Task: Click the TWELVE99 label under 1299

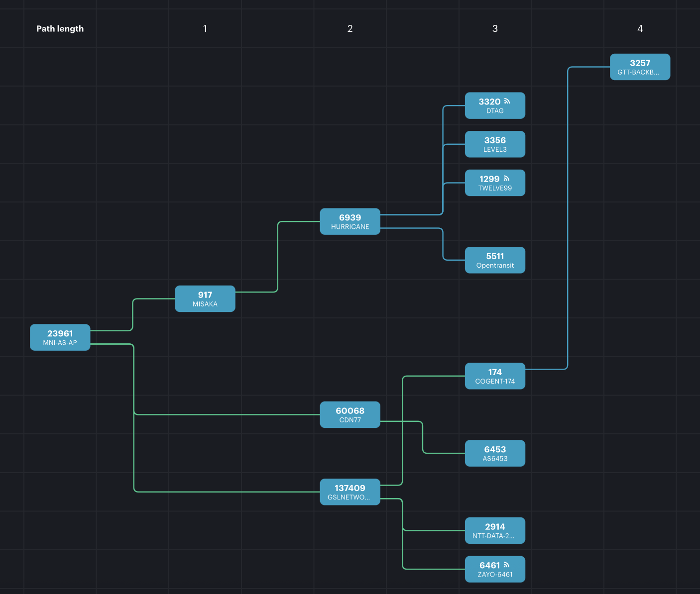Action: (x=495, y=188)
